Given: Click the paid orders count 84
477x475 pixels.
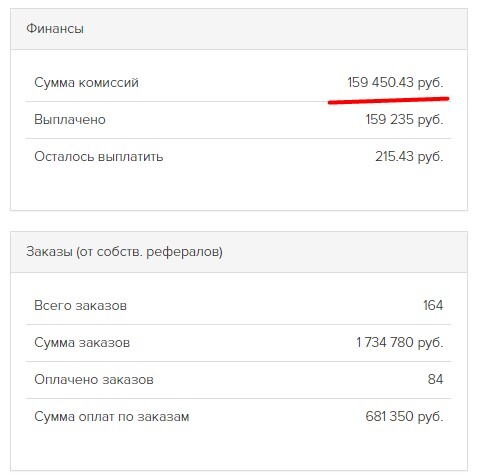Looking at the screenshot, I should pos(435,379).
